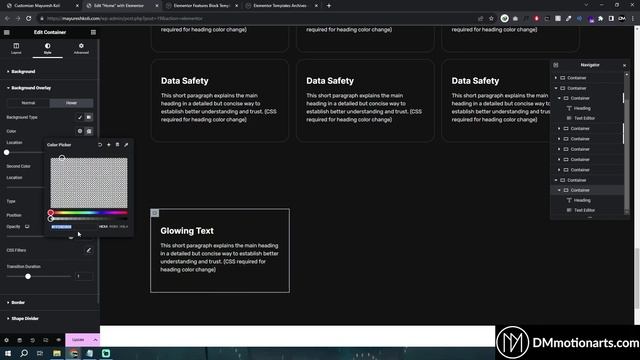Screen dimensions: 640x360
Task: Add new global color plus icon
Action: tap(109, 144)
